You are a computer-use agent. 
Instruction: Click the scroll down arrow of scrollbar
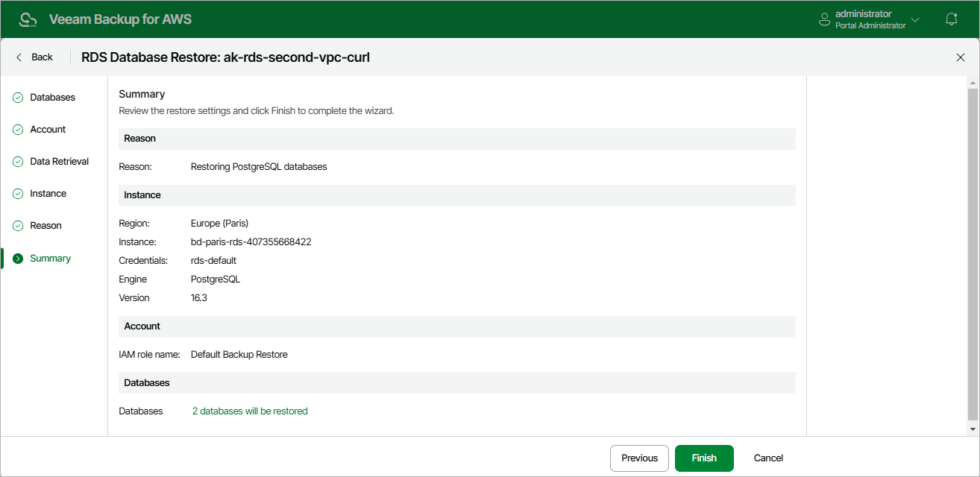click(973, 429)
